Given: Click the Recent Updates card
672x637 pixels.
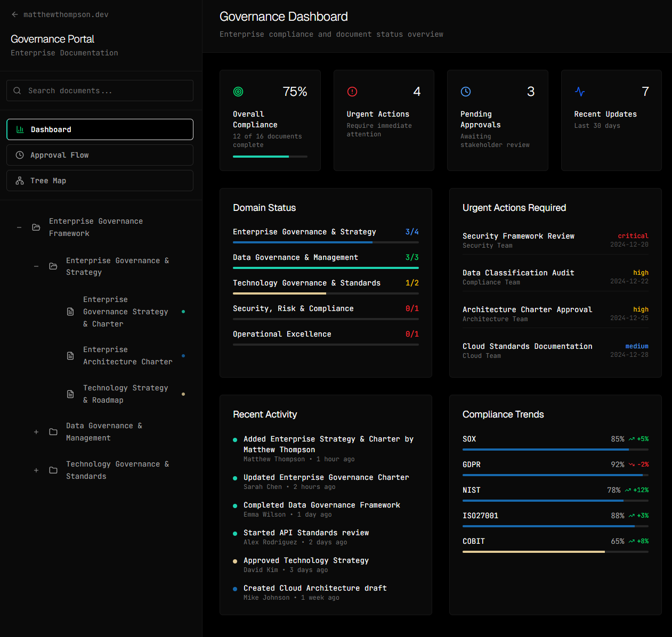Looking at the screenshot, I should pos(611,120).
